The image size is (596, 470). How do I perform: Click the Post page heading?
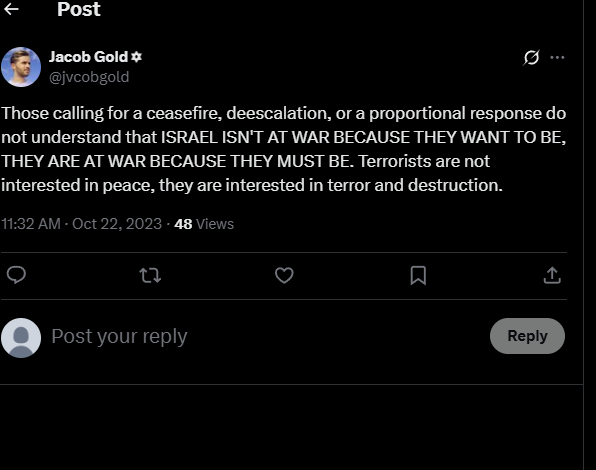click(79, 9)
